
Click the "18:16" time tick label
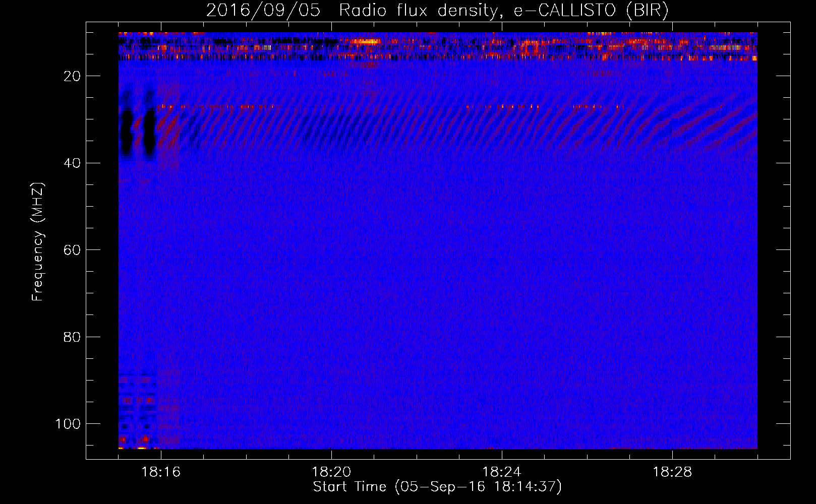pyautogui.click(x=161, y=472)
